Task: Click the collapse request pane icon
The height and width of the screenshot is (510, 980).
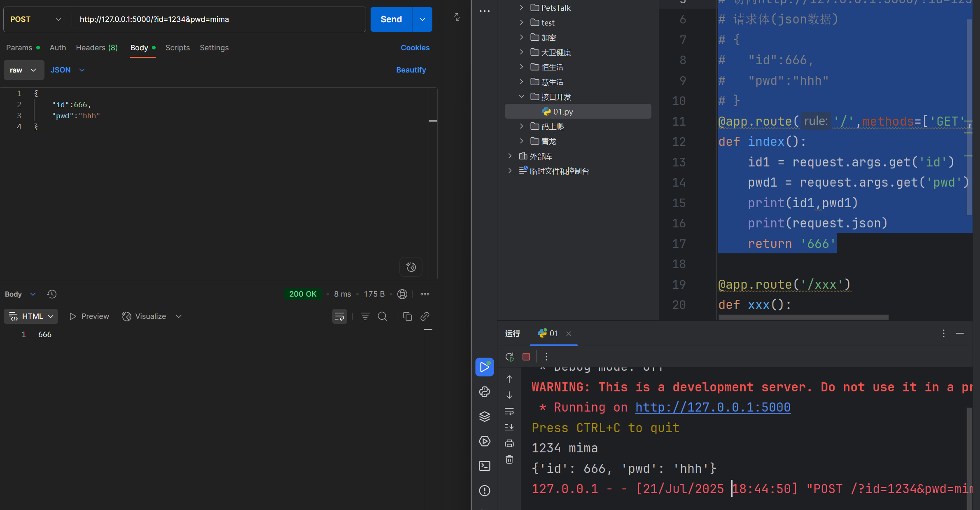Action: [x=457, y=17]
